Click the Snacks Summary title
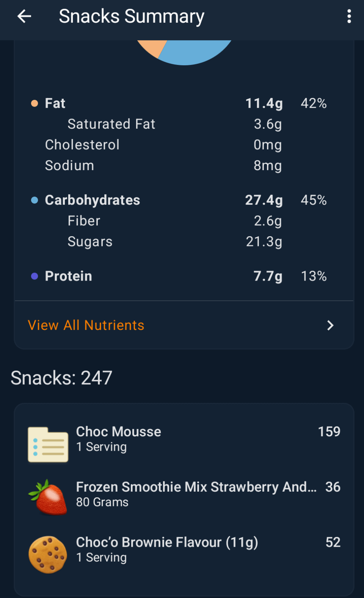364x598 pixels. pyautogui.click(x=132, y=16)
